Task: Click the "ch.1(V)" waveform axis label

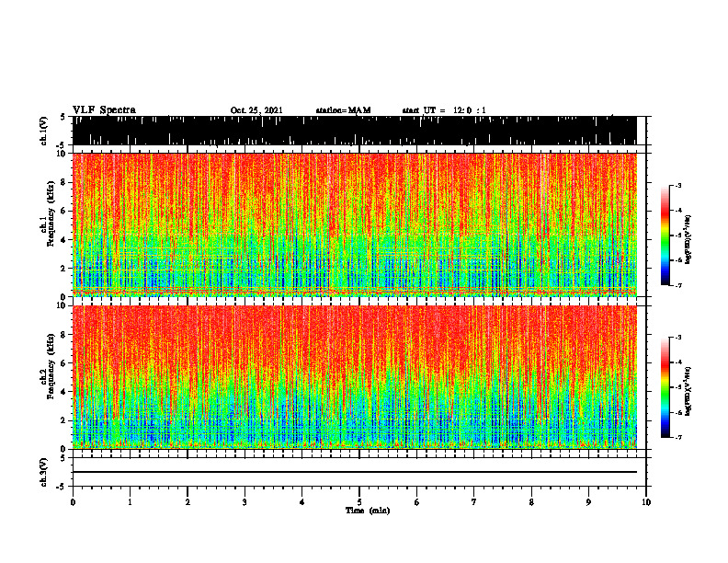Action: click(x=44, y=131)
